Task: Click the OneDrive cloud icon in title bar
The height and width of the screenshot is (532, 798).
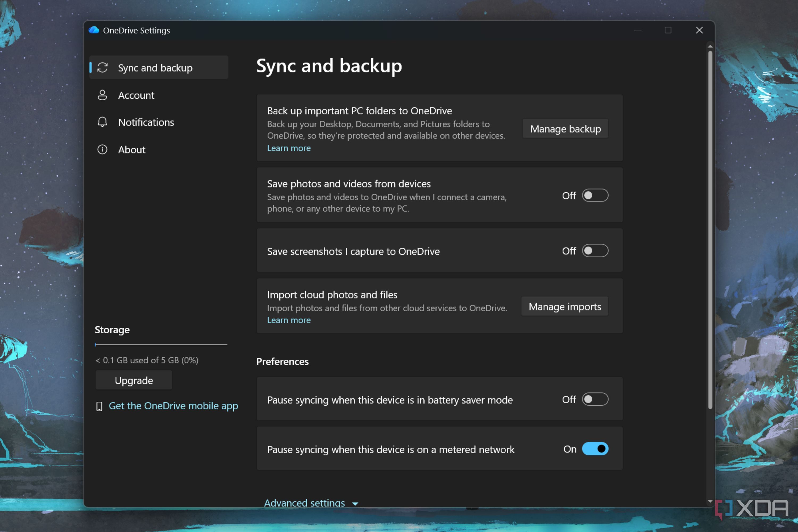Action: [x=94, y=30]
